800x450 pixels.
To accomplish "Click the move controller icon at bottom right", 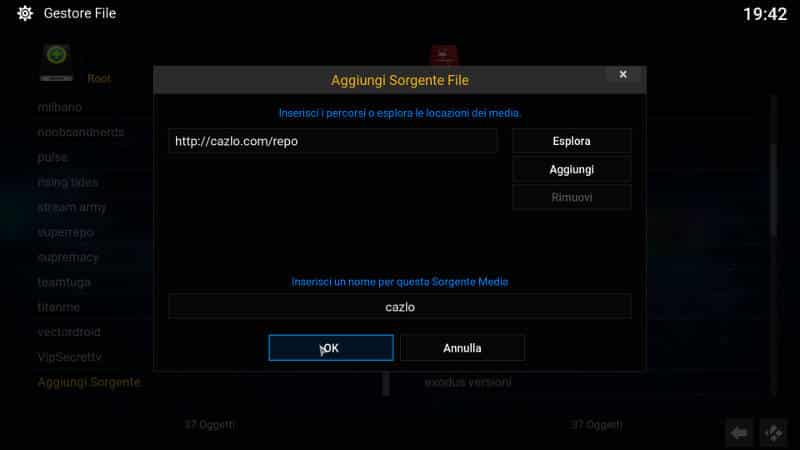I will [x=773, y=433].
